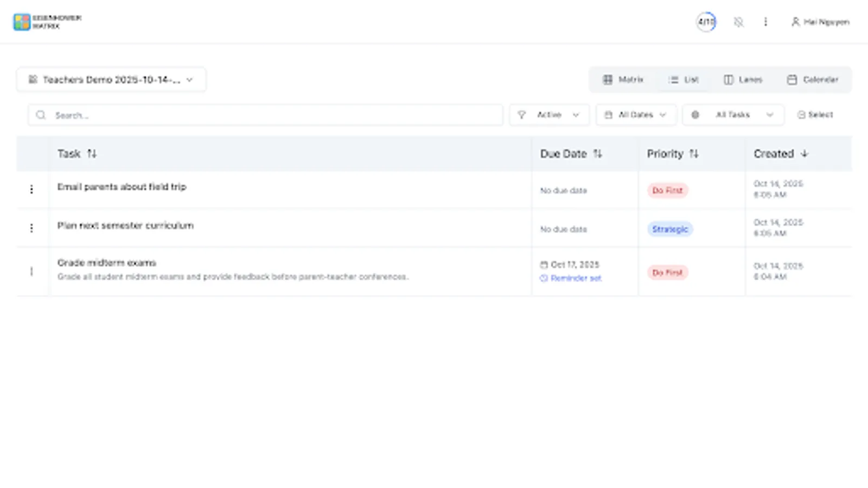Switch to the List view tab

684,79
